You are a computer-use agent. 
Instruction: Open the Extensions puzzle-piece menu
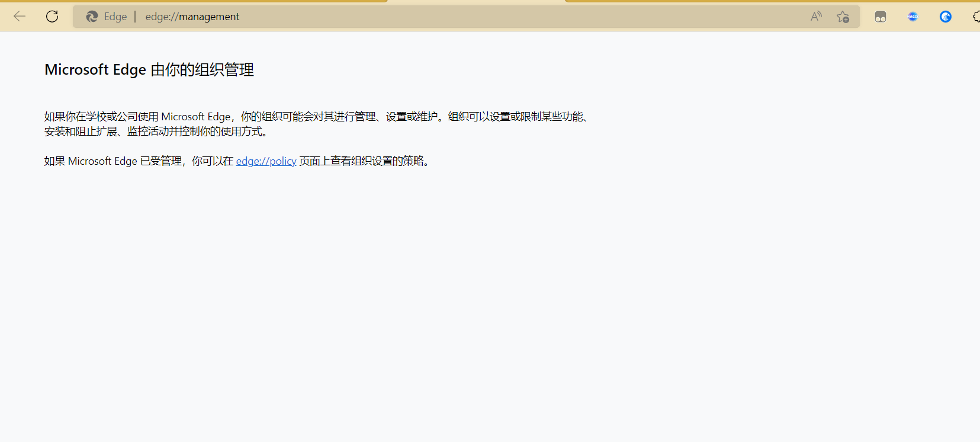coord(976,17)
